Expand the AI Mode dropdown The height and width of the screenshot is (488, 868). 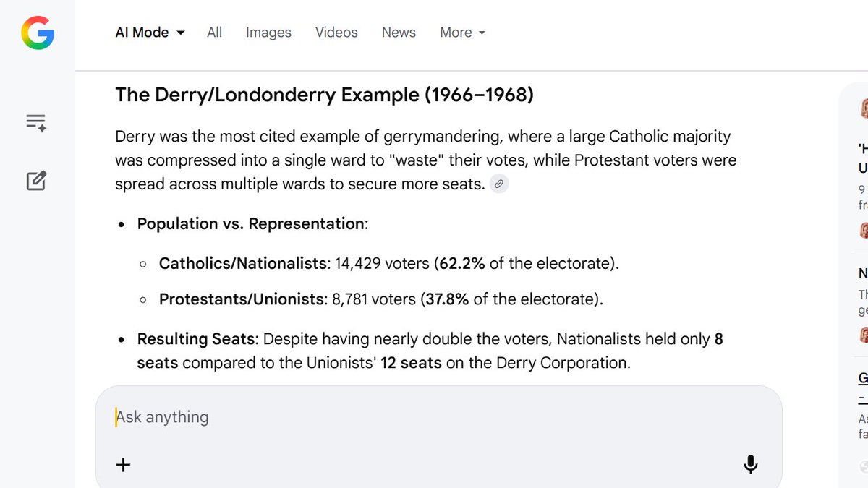coord(150,33)
